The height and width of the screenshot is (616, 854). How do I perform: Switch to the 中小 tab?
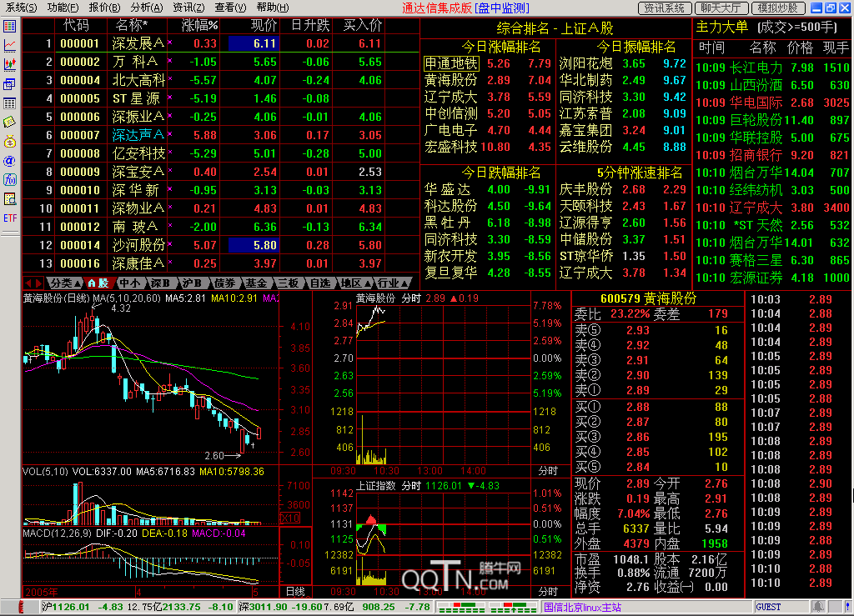pos(129,283)
